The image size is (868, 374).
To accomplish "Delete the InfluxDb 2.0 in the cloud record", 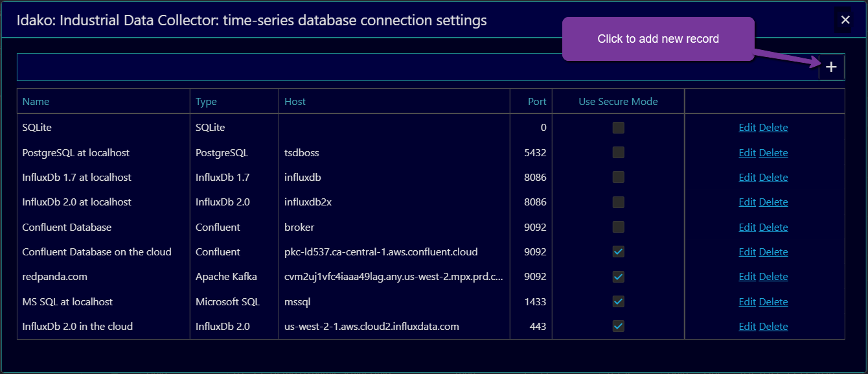I will pyautogui.click(x=773, y=327).
